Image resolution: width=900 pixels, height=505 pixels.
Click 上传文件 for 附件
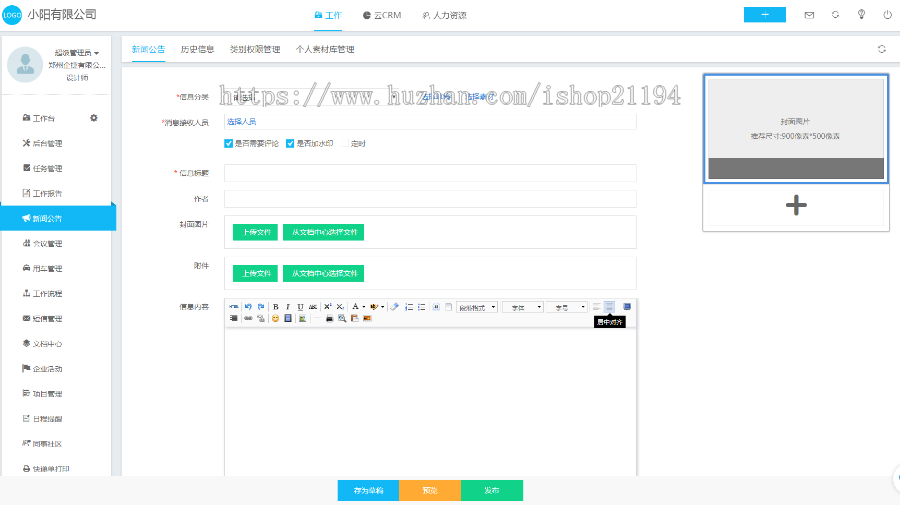tap(255, 274)
